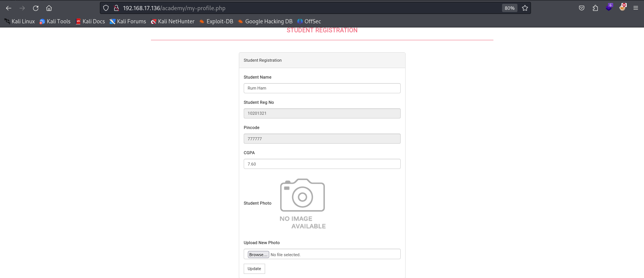The image size is (644, 278).
Task: Open the Kali Tools bookmark
Action: (x=55, y=21)
